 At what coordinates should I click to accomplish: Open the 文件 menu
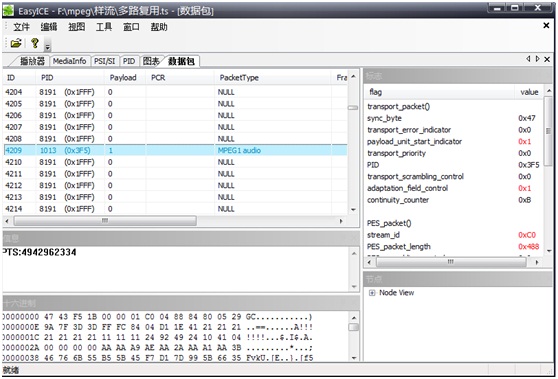pyautogui.click(x=21, y=27)
